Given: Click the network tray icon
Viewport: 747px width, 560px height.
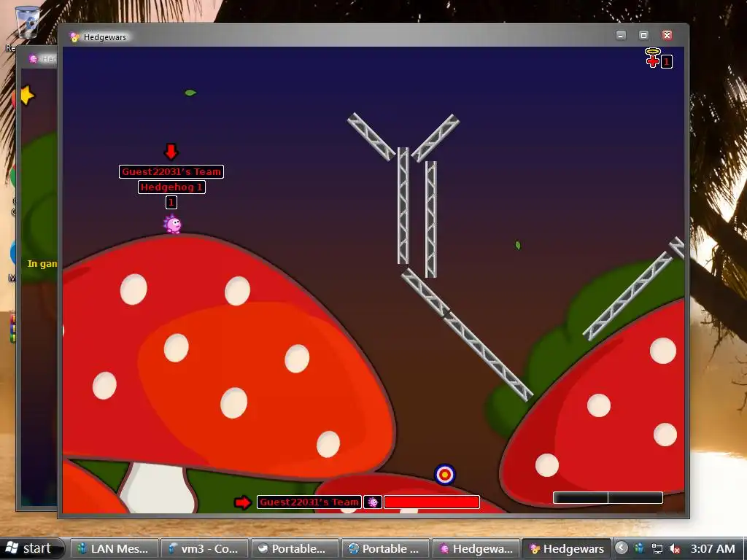Looking at the screenshot, I should [x=657, y=548].
